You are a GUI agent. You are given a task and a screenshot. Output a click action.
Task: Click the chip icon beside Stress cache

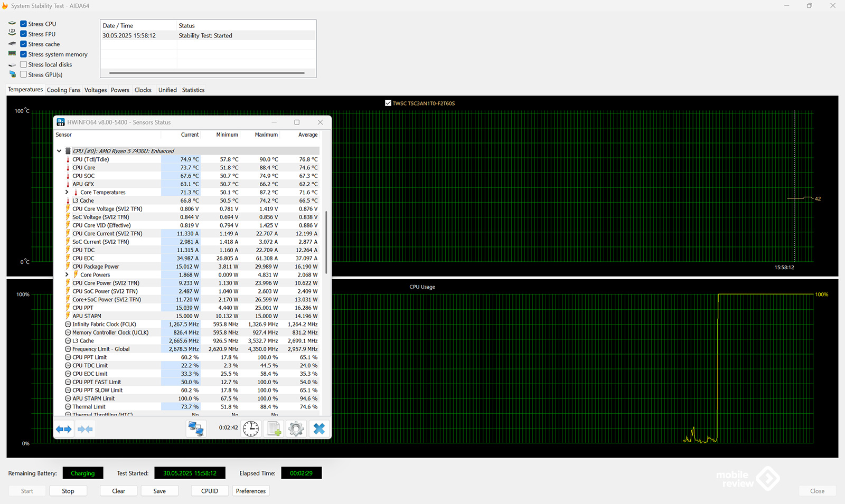coord(12,44)
